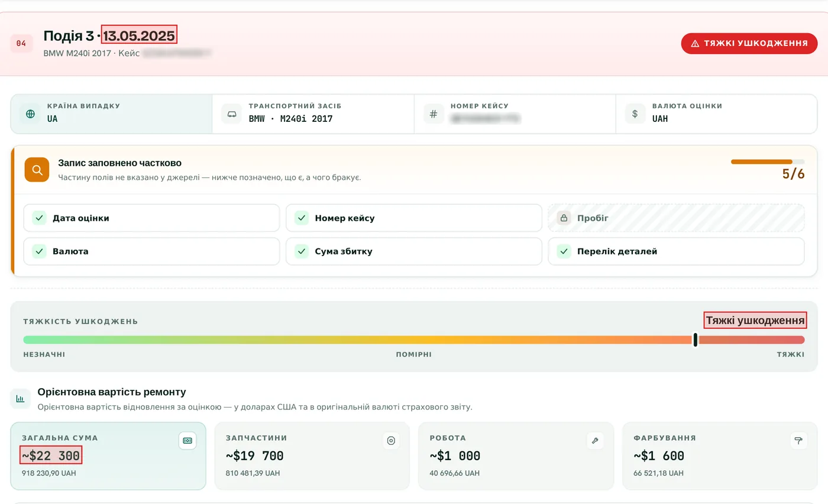
Task: Click the 40 696,66 UAH labour amount
Action: (455, 473)
